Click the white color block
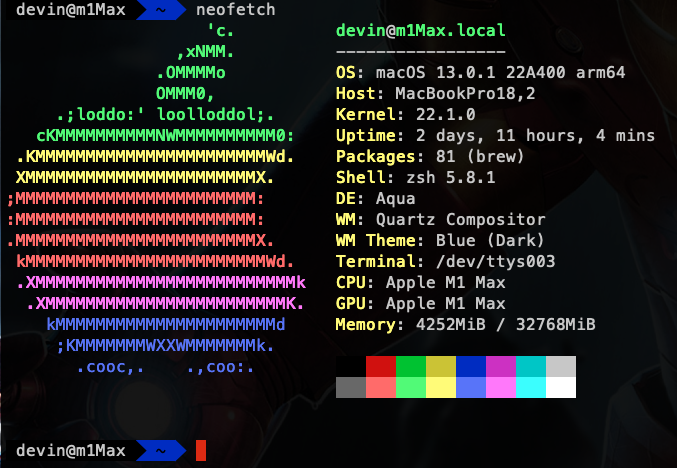 pos(561,387)
